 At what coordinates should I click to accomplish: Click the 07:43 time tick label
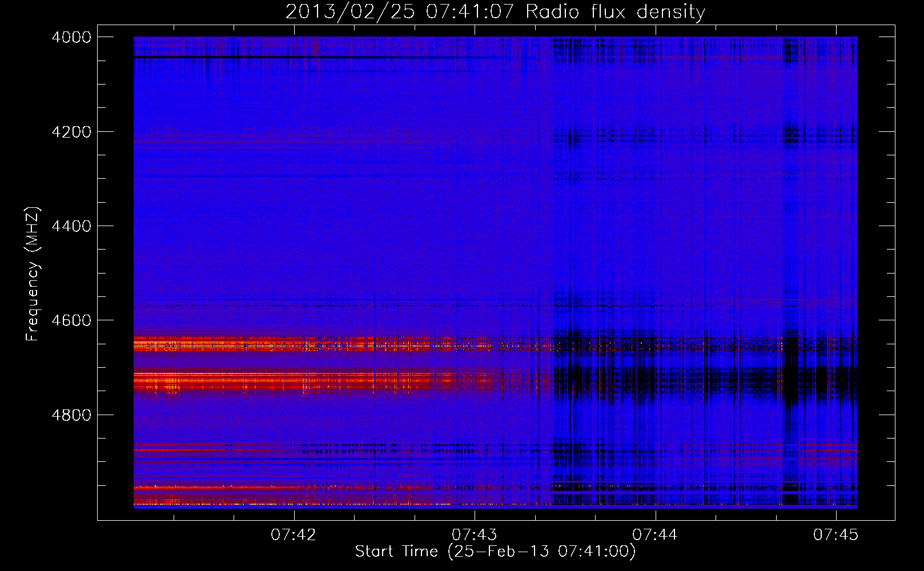tap(475, 534)
